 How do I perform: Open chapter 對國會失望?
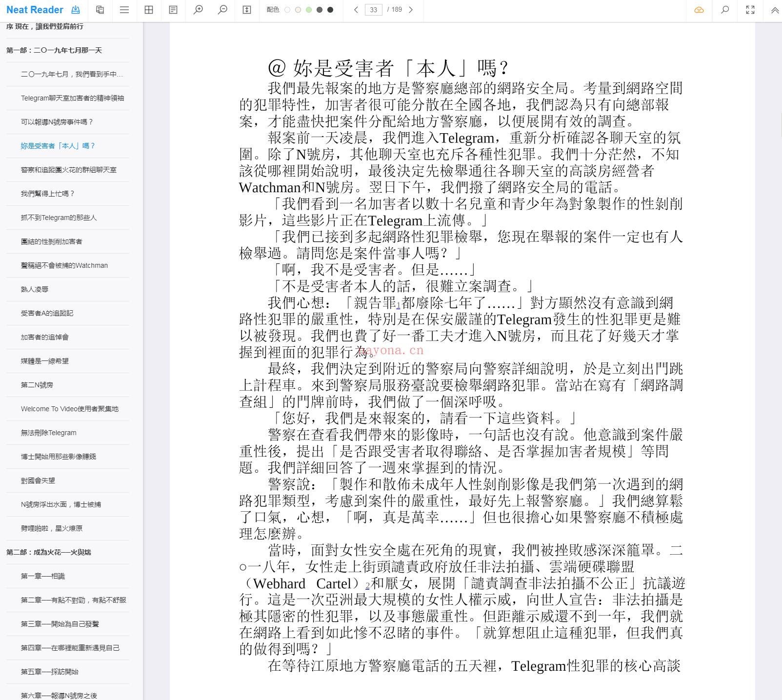pos(38,480)
